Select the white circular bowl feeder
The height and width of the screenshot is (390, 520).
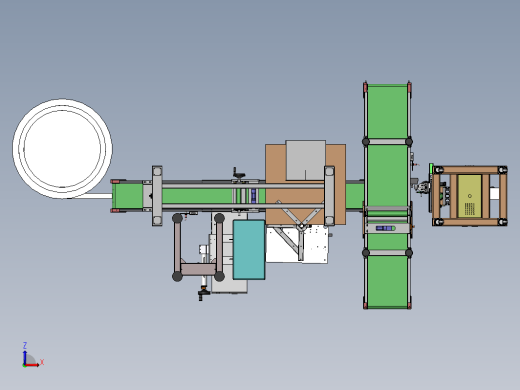point(62,149)
